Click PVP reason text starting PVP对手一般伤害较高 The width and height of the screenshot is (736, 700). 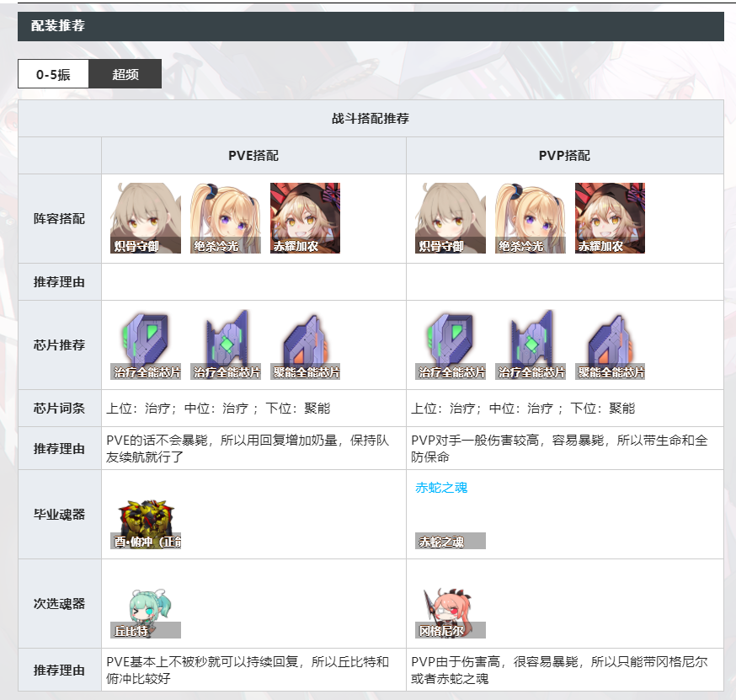(559, 448)
